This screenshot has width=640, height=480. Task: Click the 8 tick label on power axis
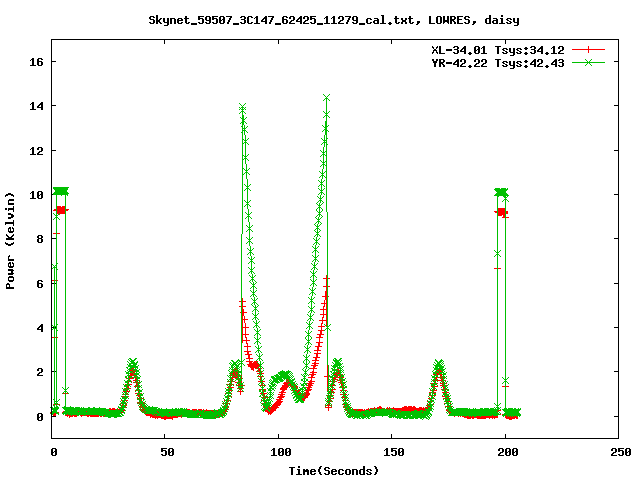tap(41, 239)
